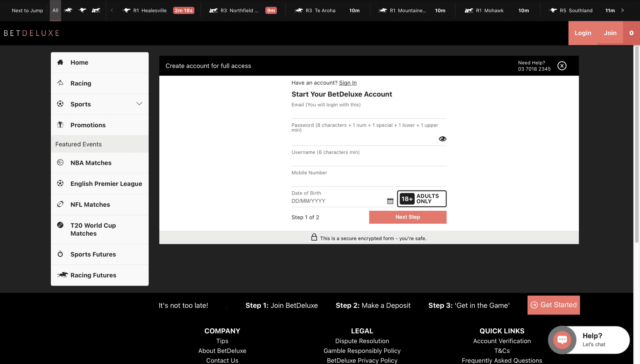Open Racing in sidebar
This screenshot has height=364, width=640.
(x=100, y=83)
